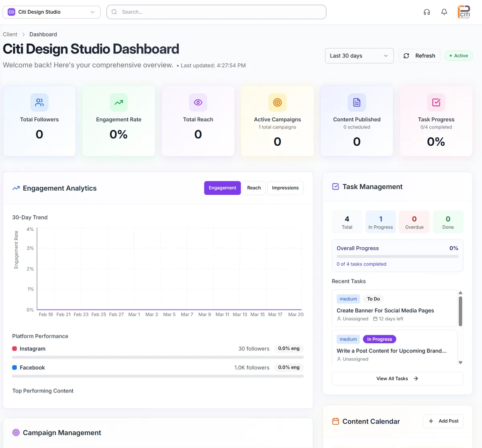The height and width of the screenshot is (448, 482).
Task: Click the Engagement Analytics trend icon
Action: tap(16, 188)
